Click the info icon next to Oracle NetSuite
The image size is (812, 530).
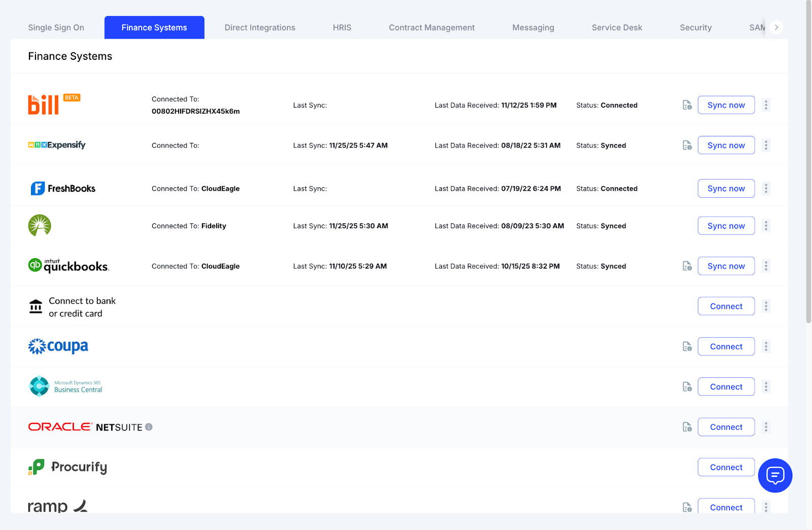(148, 427)
